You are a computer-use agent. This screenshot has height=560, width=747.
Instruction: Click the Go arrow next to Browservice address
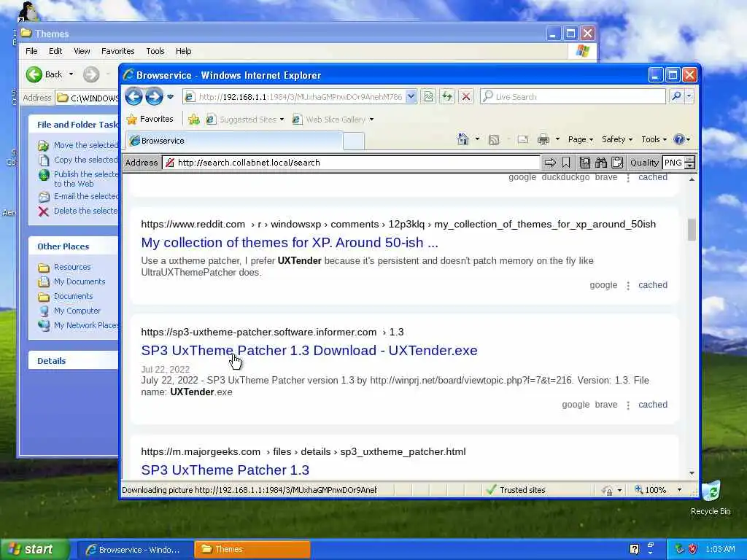coord(550,163)
